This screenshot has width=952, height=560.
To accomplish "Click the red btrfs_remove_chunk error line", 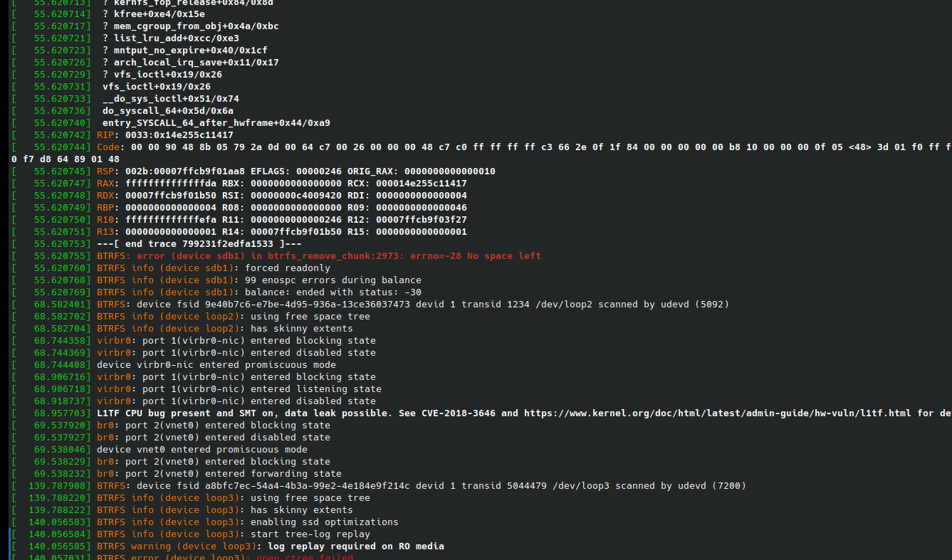I will click(319, 256).
